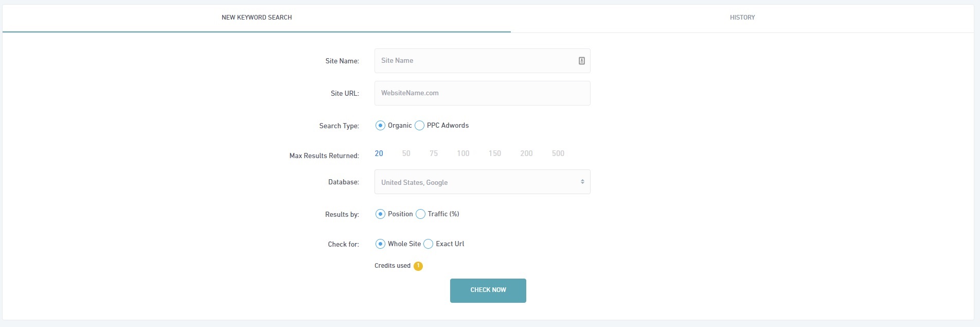Switch to the History tab
This screenshot has height=327, width=980.
742,18
